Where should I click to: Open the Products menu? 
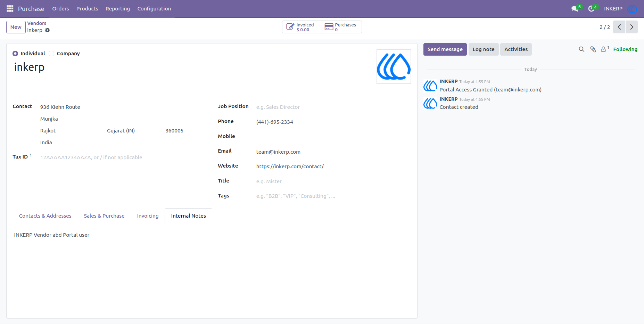coord(87,9)
